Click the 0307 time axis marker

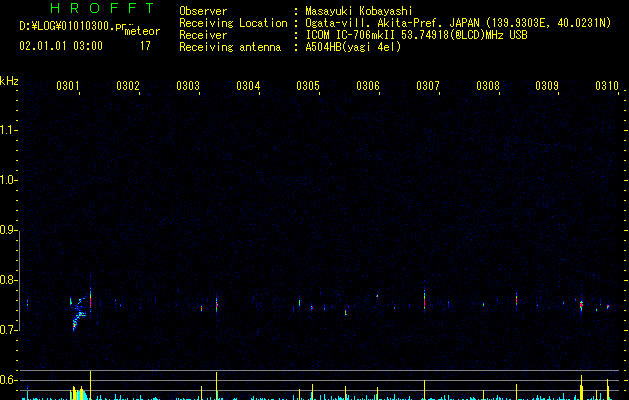tap(428, 86)
